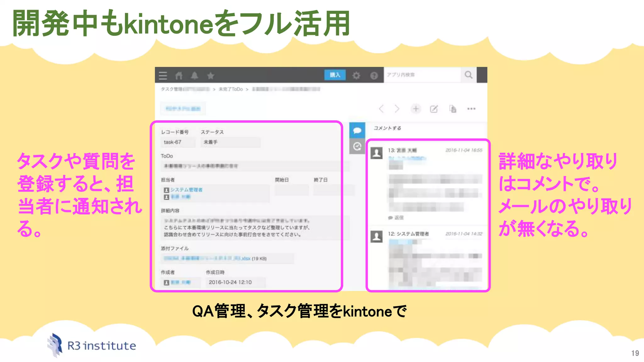644x362 pixels.
Task: Focus the アプリ内検索 search field
Action: pos(422,75)
